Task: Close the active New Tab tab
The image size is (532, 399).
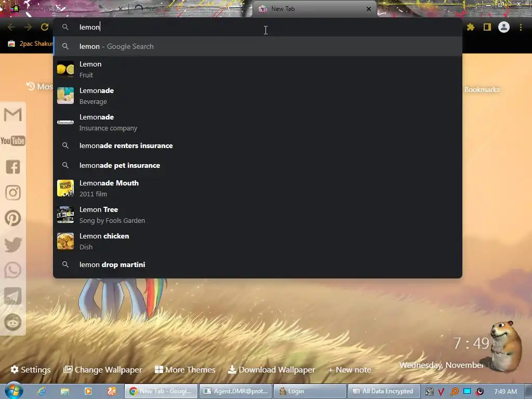Action: coord(369,9)
